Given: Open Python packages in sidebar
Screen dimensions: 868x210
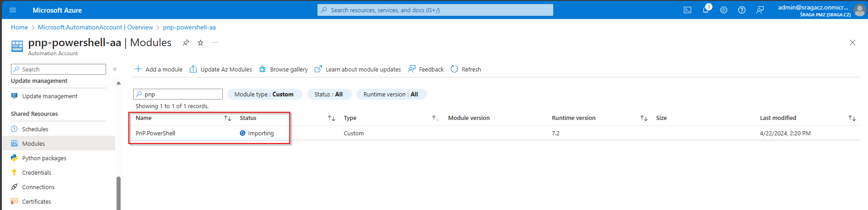Looking at the screenshot, I should pyautogui.click(x=59, y=158).
